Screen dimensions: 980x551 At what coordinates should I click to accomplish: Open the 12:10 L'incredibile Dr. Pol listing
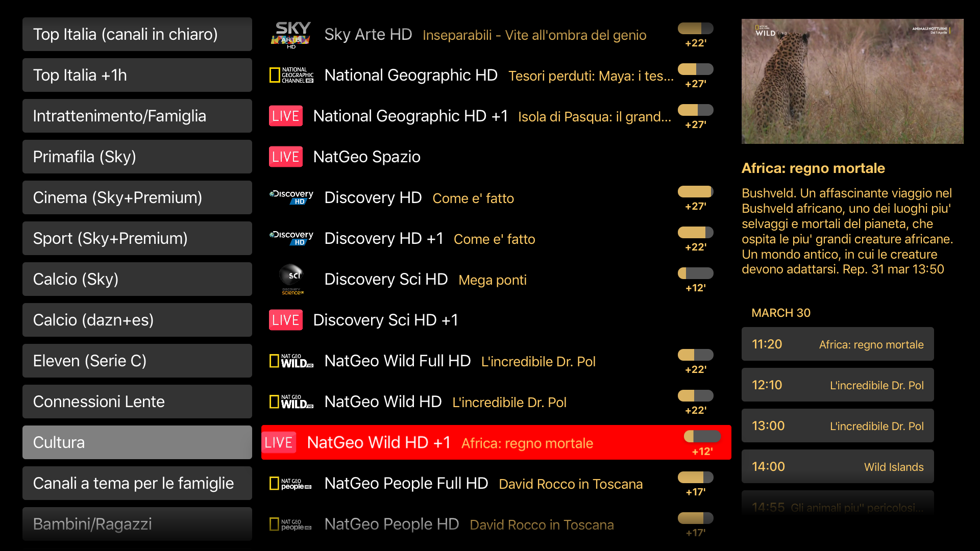tap(837, 385)
